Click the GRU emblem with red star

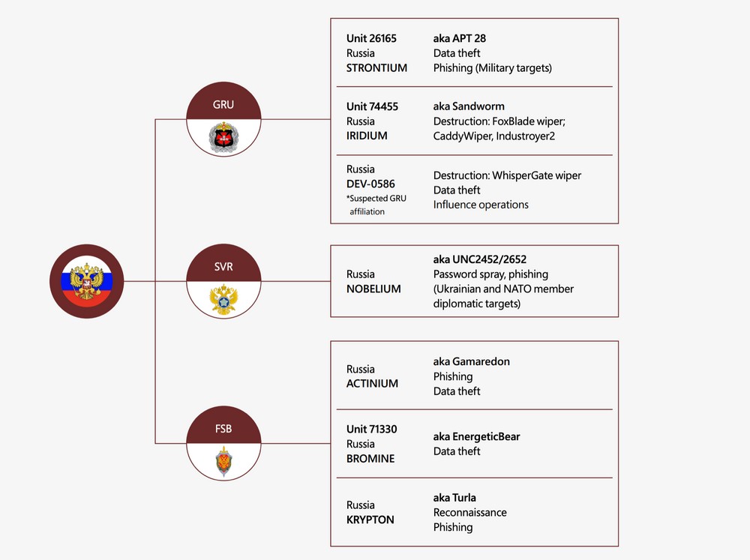[x=223, y=136]
